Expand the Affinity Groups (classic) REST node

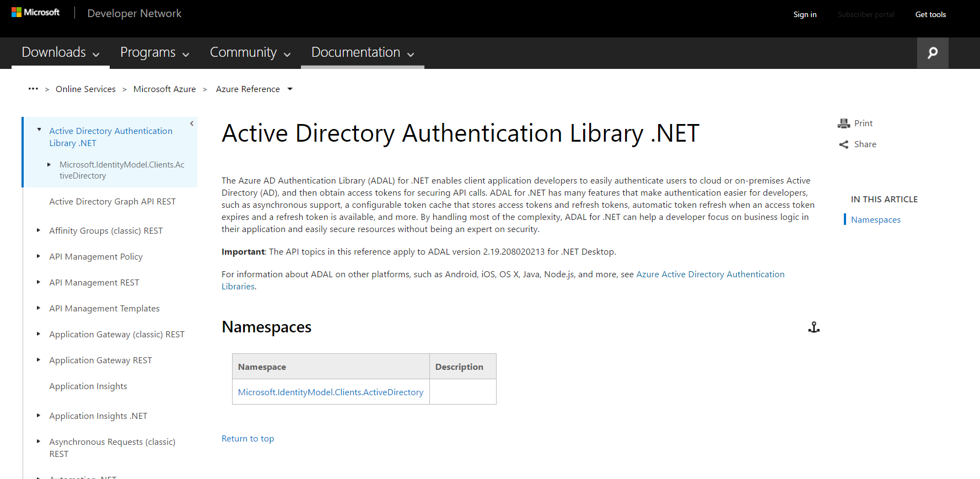(x=38, y=230)
